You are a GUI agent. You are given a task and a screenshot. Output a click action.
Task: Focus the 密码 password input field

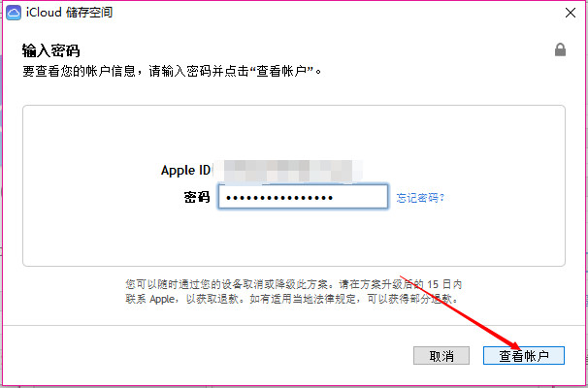[303, 197]
